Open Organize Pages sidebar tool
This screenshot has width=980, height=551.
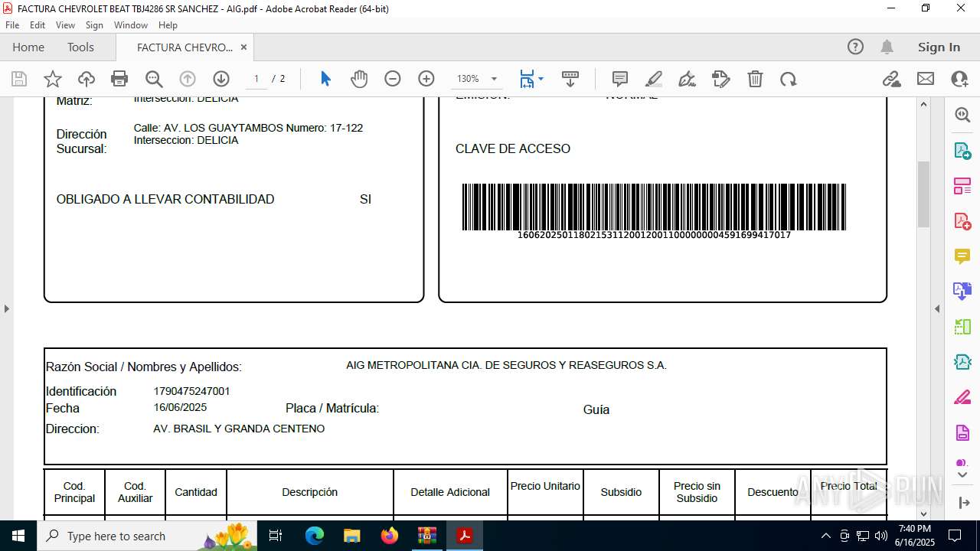pyautogui.click(x=962, y=186)
